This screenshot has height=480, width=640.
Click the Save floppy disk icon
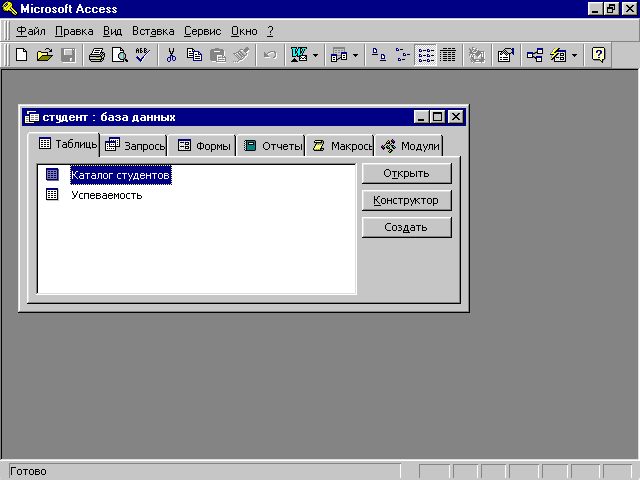[68, 55]
